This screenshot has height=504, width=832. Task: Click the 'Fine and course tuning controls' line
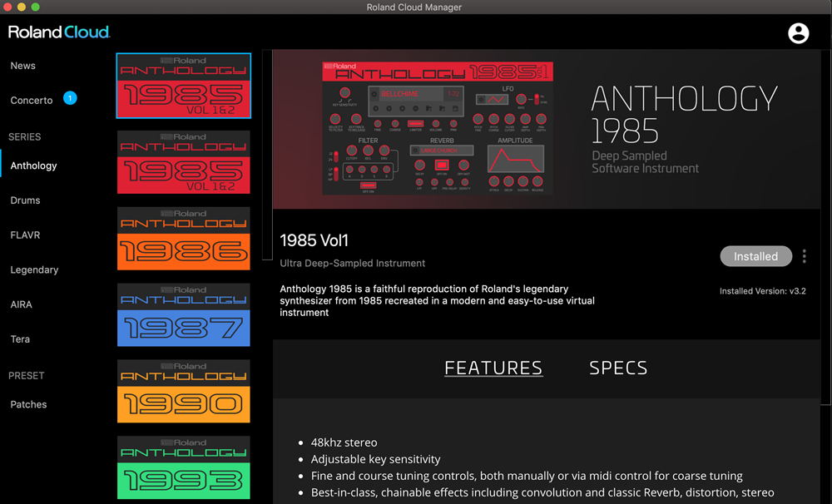[527, 476]
